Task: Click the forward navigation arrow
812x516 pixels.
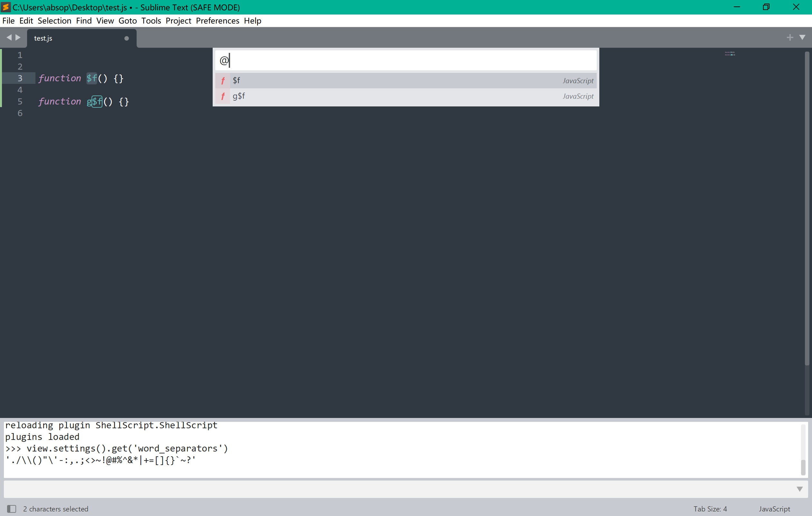Action: [17, 37]
